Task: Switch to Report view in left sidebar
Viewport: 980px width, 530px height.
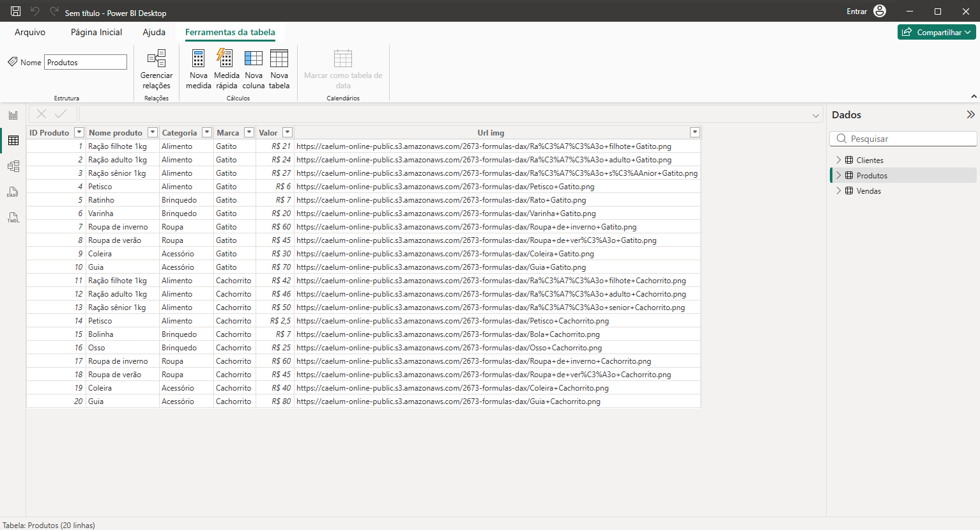Action: 13,115
